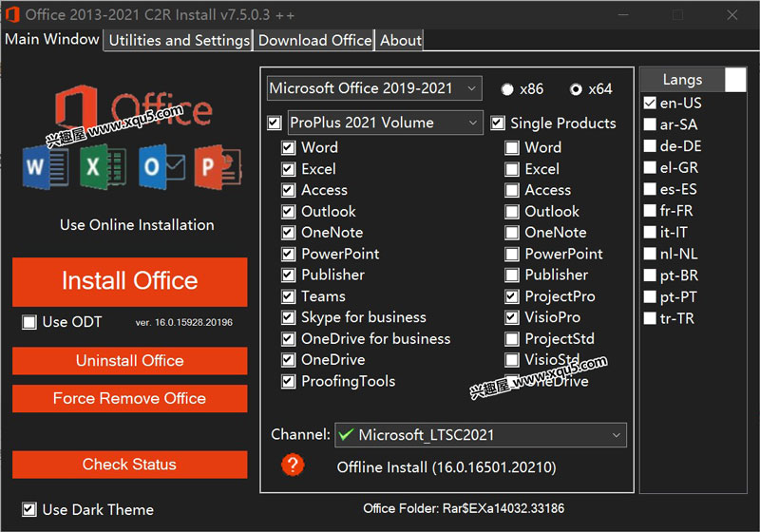
Task: Click the Use Online Installation label
Action: (137, 225)
